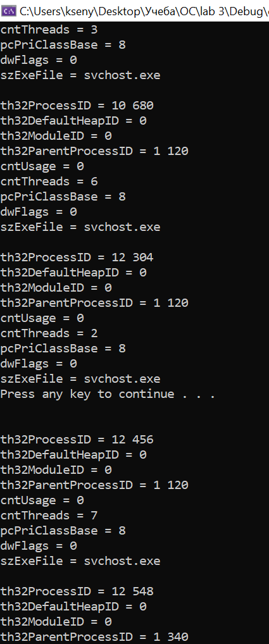Click the szExeFile line directly above process 10 680
The height and width of the screenshot is (644, 269).
click(x=80, y=75)
